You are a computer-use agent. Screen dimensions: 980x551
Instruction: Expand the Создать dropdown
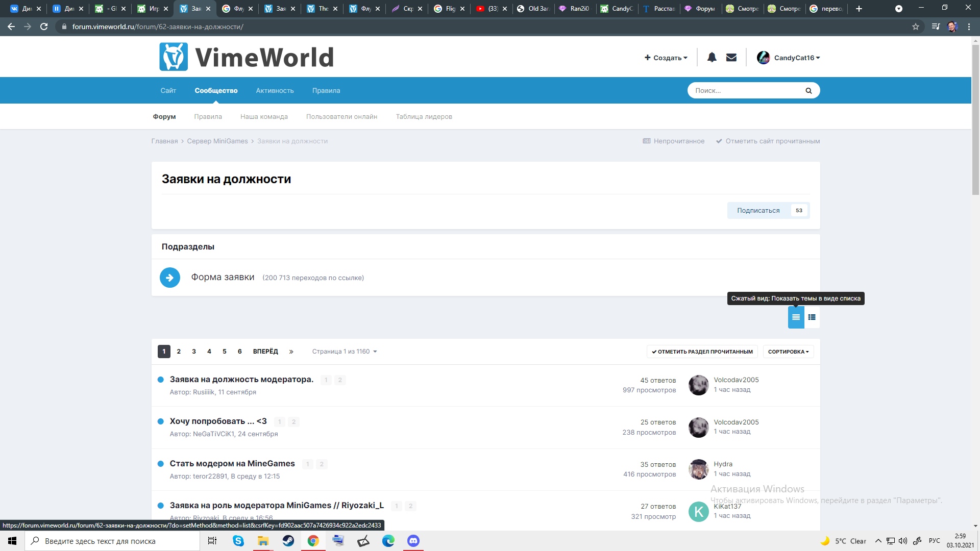[666, 58]
